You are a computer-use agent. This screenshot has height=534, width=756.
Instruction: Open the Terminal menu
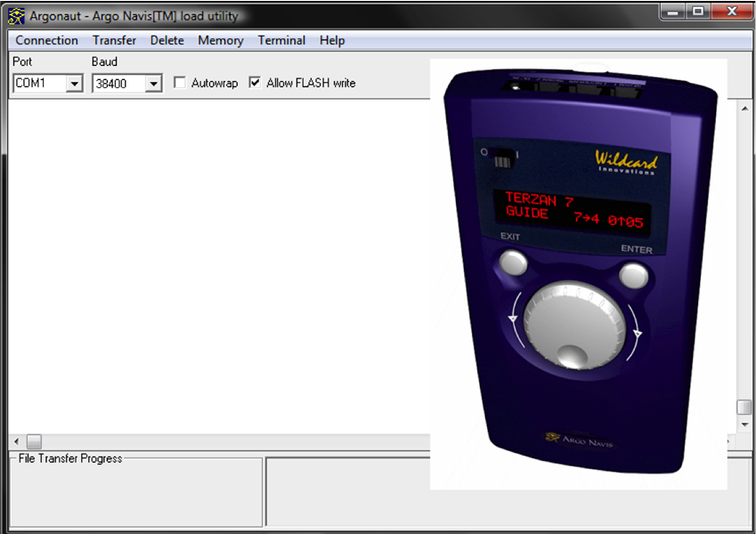coord(281,40)
